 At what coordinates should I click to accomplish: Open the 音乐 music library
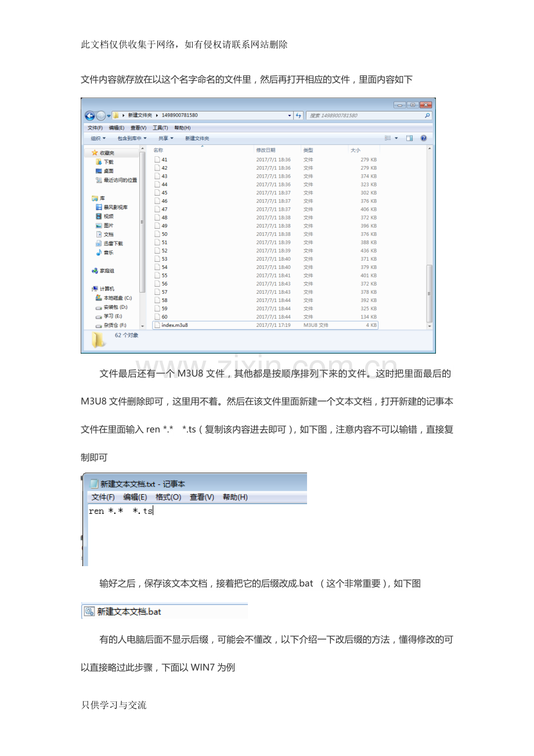click(108, 253)
